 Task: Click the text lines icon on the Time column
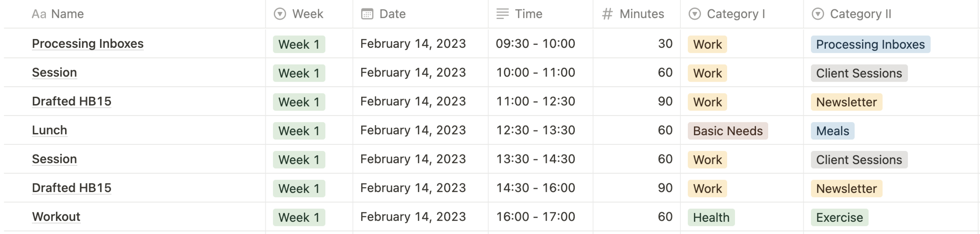(502, 14)
